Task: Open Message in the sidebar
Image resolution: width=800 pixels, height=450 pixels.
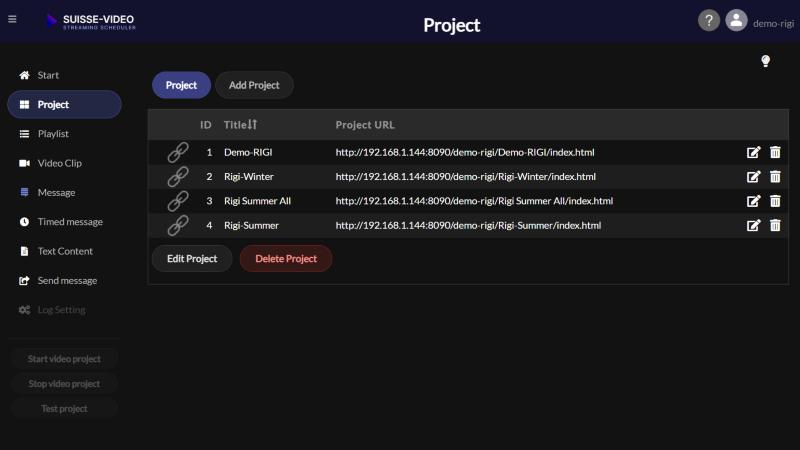Action: (64, 192)
